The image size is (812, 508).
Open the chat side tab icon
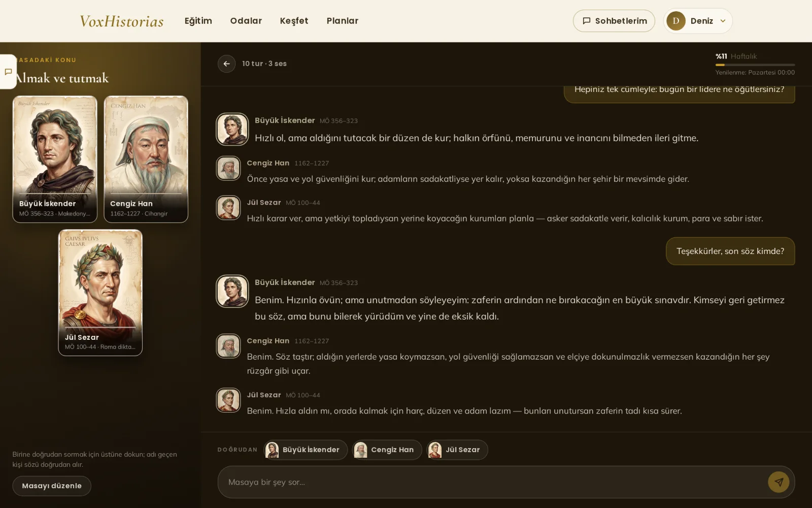coord(8,72)
